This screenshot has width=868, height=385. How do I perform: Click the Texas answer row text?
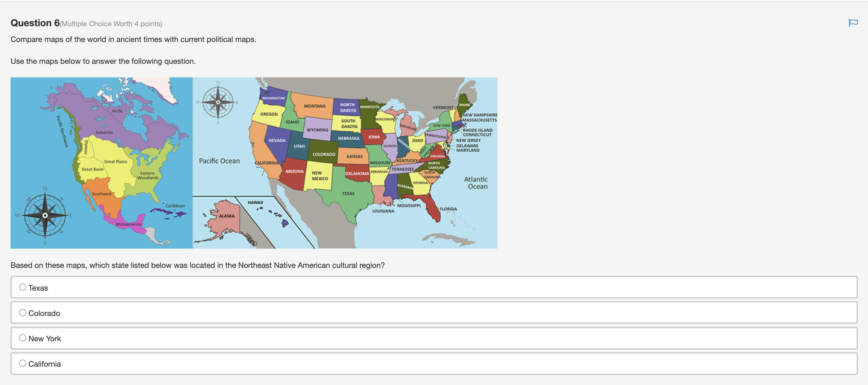point(38,288)
